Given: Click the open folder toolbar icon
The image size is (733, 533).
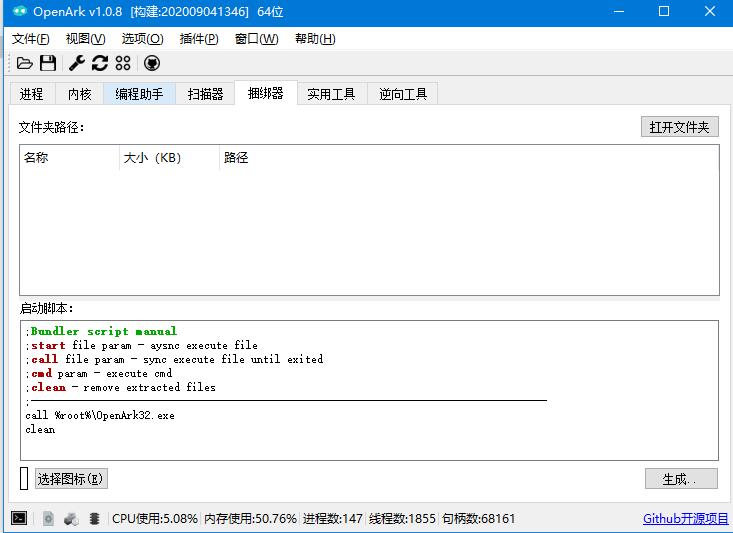Looking at the screenshot, I should click(24, 63).
